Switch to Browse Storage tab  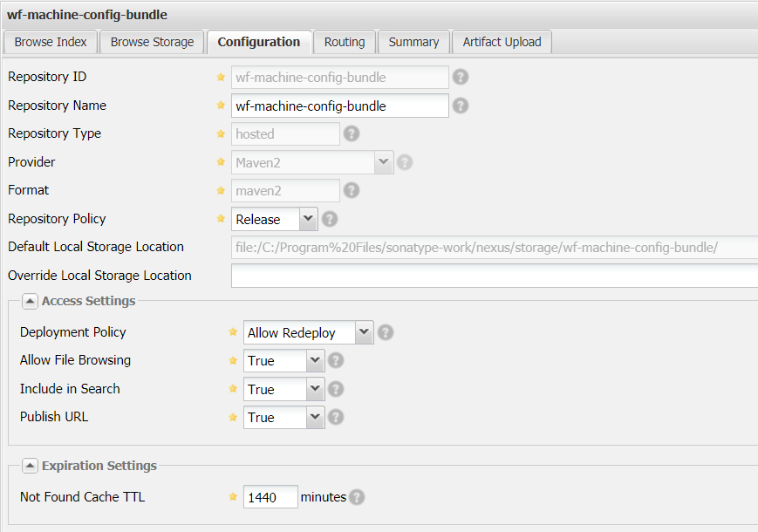[152, 42]
